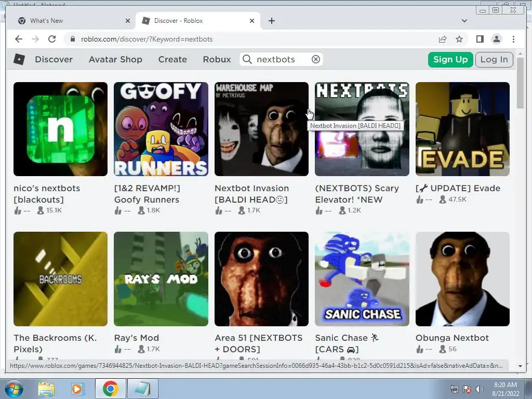Click the Log In button
532x399 pixels.
point(494,60)
